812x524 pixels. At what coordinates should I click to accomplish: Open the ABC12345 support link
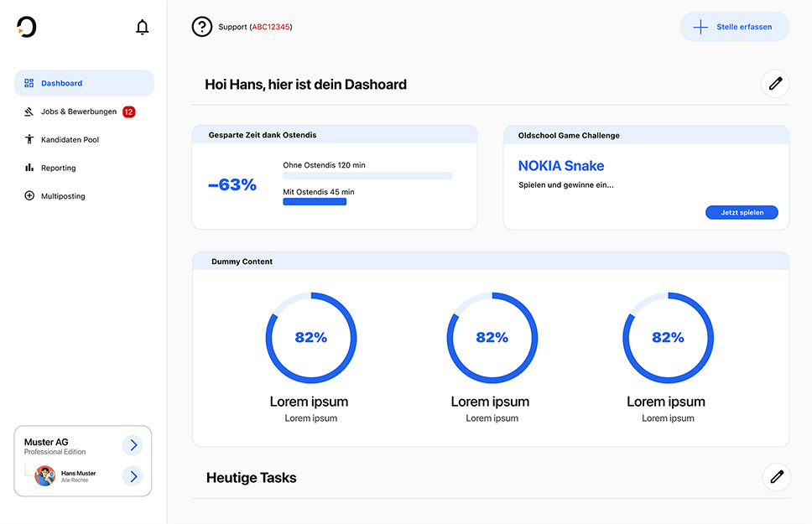point(271,26)
